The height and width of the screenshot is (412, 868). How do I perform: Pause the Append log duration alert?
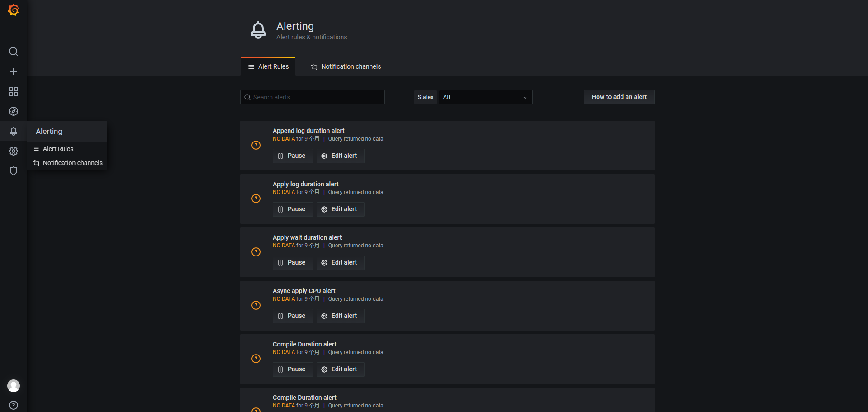(292, 156)
